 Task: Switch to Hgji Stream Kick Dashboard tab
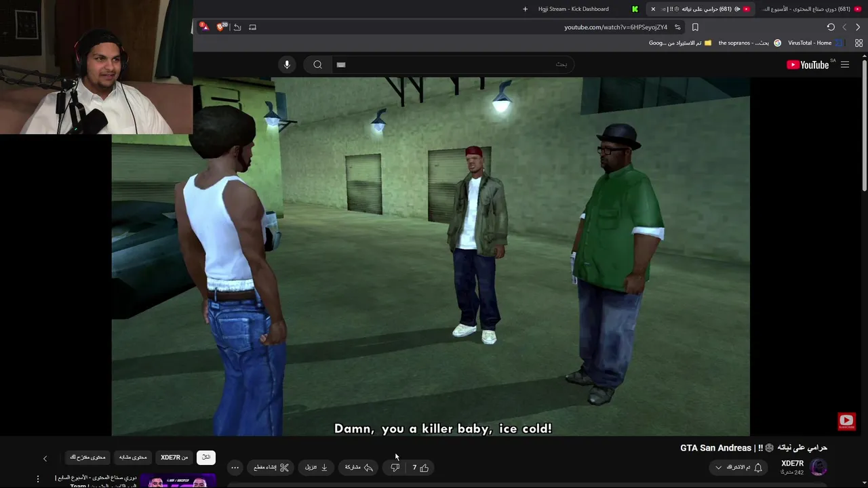coord(586,9)
